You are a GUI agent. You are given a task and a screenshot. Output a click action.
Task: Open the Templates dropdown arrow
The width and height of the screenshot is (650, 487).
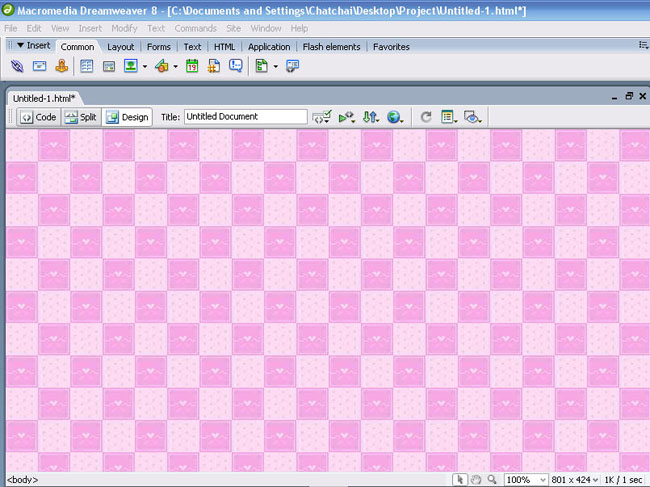pos(276,66)
